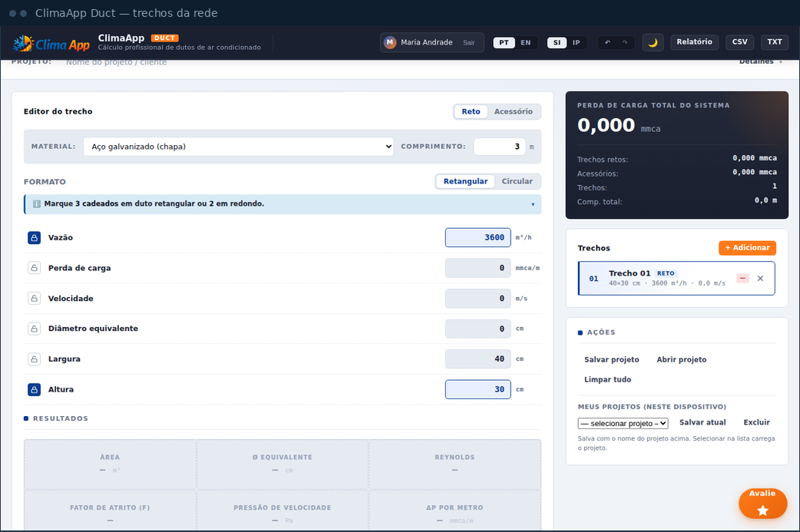Viewport: 800px width, 532px height.
Task: Click Abrir projeto
Action: 681,359
